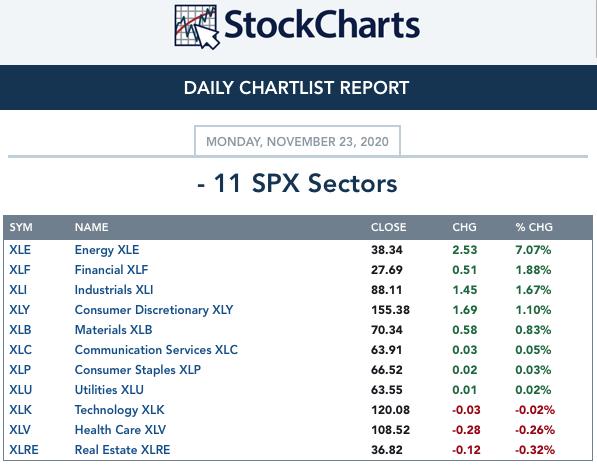Image resolution: width=597 pixels, height=465 pixels.
Task: Click the Industrials XLI name
Action: 114,290
